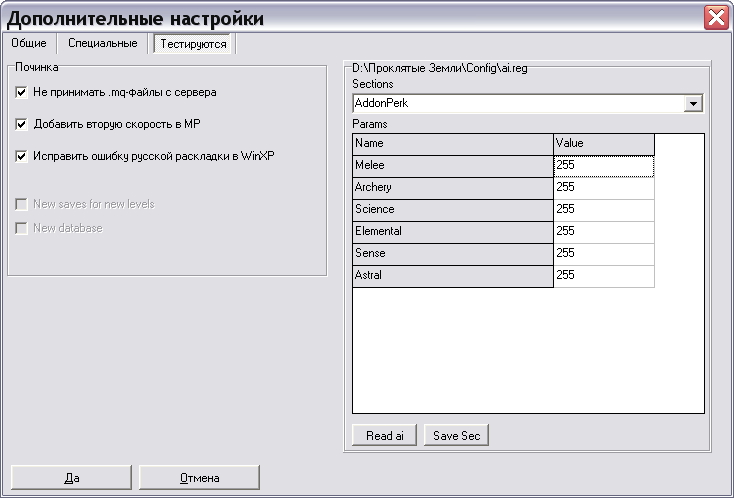Toggle Добавить вторую скорость в MP checkbox
Viewport: 734px width, 498px height.
pyautogui.click(x=22, y=124)
